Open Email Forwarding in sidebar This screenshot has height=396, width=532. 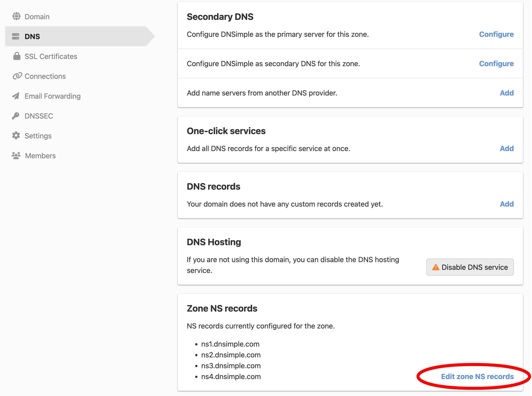53,96
